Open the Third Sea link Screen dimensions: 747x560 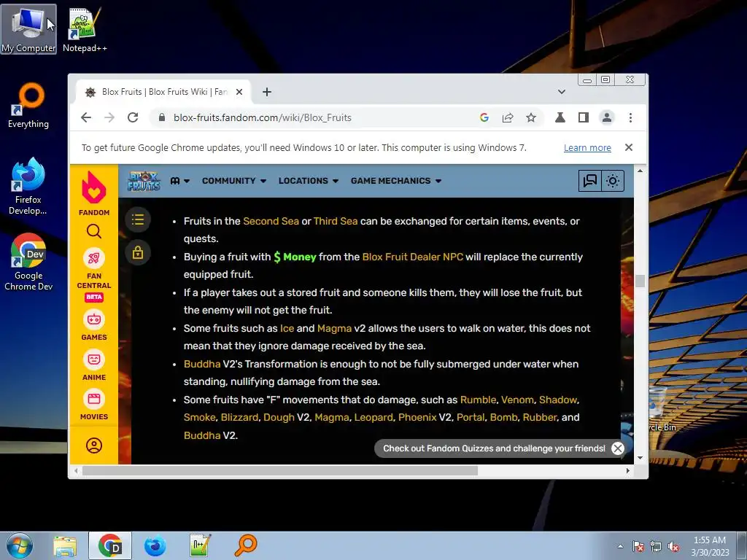[336, 222]
